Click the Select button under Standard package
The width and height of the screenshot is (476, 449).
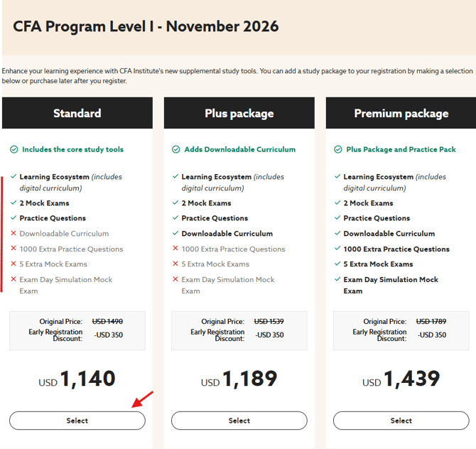click(x=77, y=421)
